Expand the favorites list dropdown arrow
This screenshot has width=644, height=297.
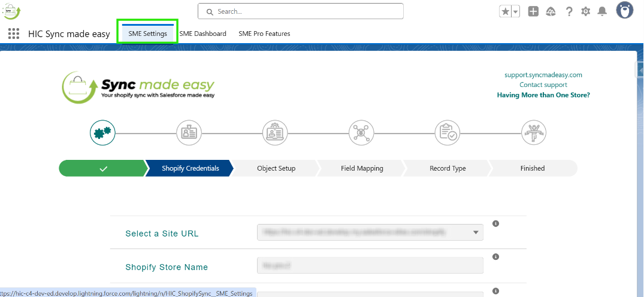[x=515, y=11]
